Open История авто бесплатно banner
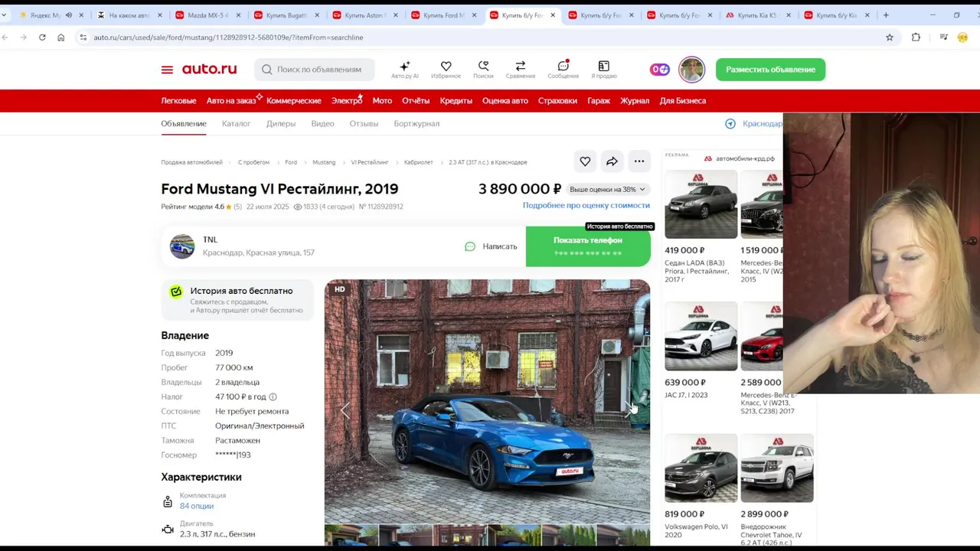Screen dimensions: 980x551 click(237, 300)
